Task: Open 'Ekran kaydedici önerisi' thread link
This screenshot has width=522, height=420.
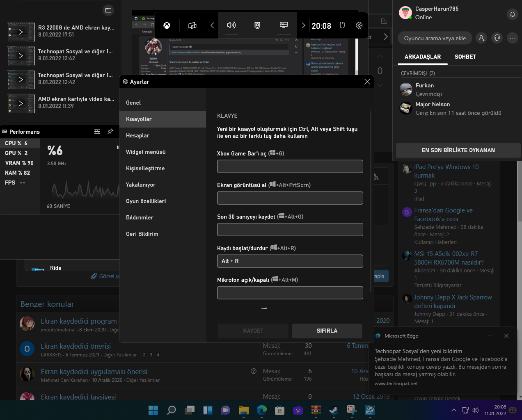Action: pyautogui.click(x=76, y=346)
